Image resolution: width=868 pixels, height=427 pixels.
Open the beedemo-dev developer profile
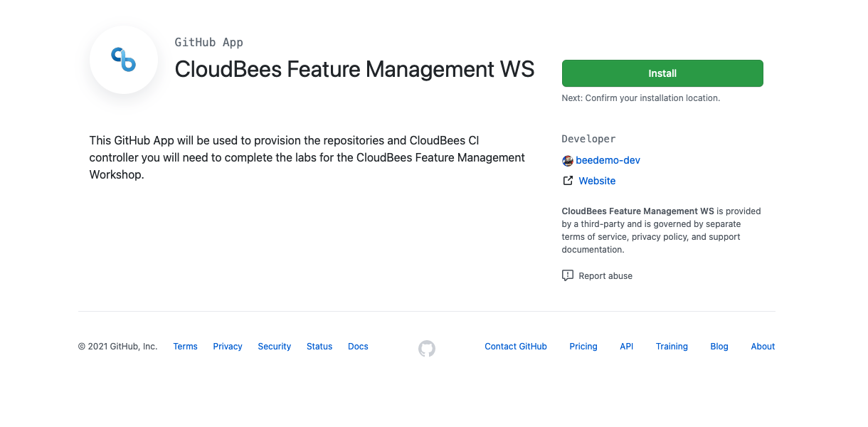[610, 160]
